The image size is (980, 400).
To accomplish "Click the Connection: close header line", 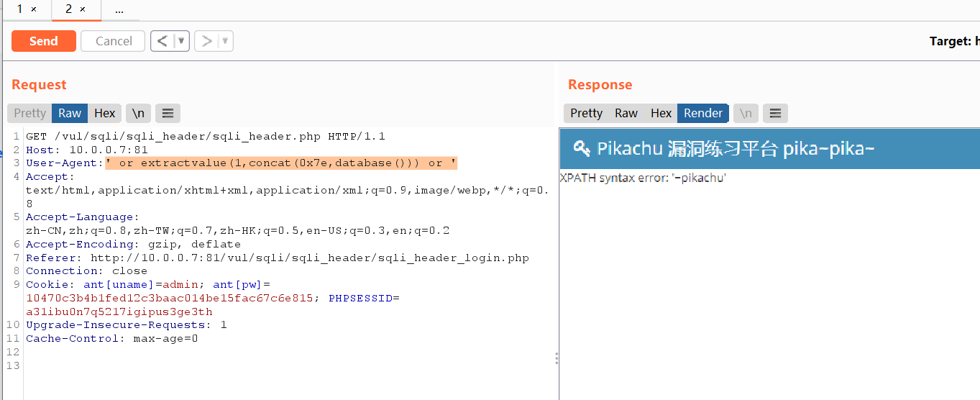I will coord(86,271).
